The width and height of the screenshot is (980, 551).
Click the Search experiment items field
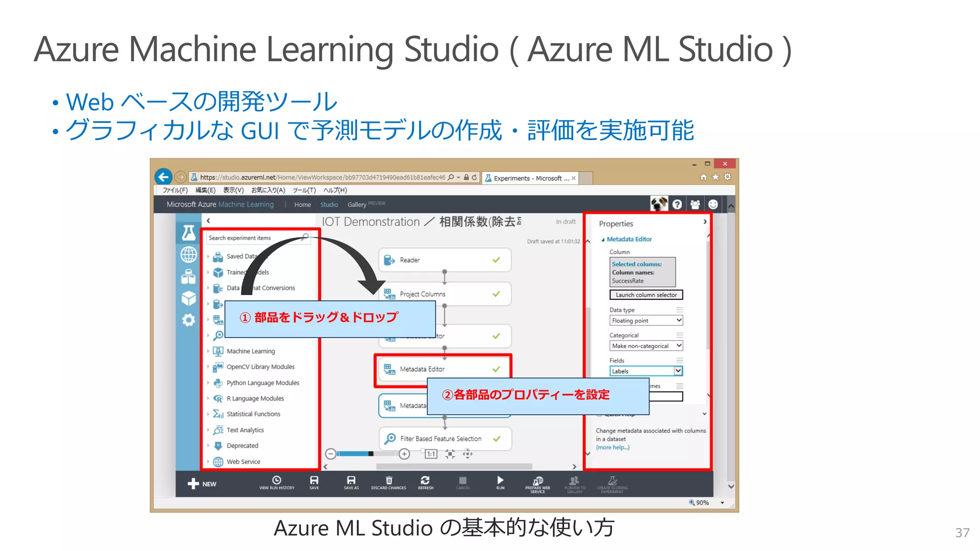(x=259, y=238)
